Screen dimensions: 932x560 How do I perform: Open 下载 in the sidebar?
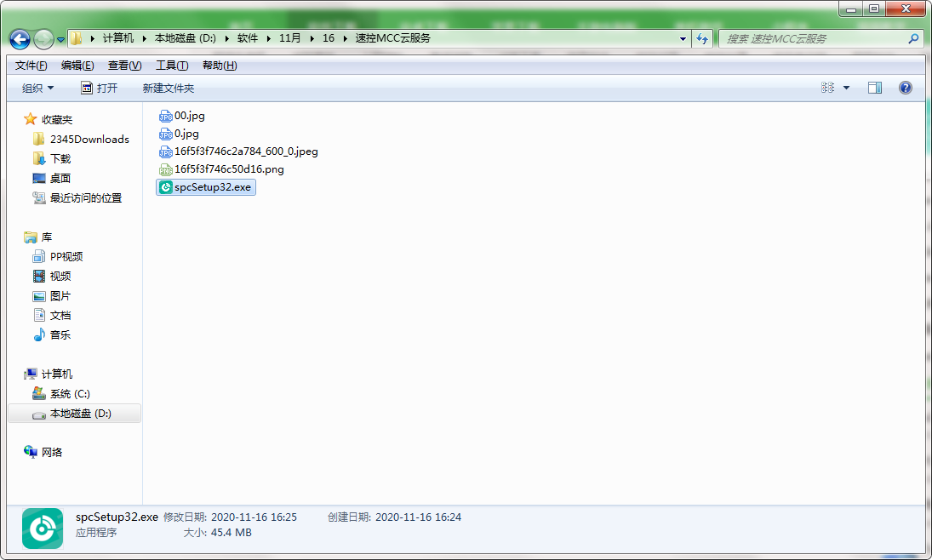pos(60,159)
